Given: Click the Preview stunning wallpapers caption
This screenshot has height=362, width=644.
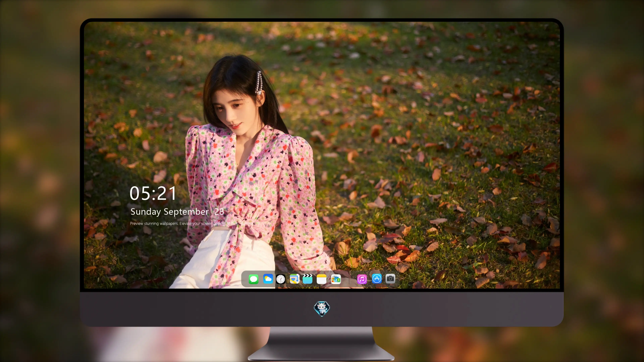Looking at the screenshot, I should (195, 223).
